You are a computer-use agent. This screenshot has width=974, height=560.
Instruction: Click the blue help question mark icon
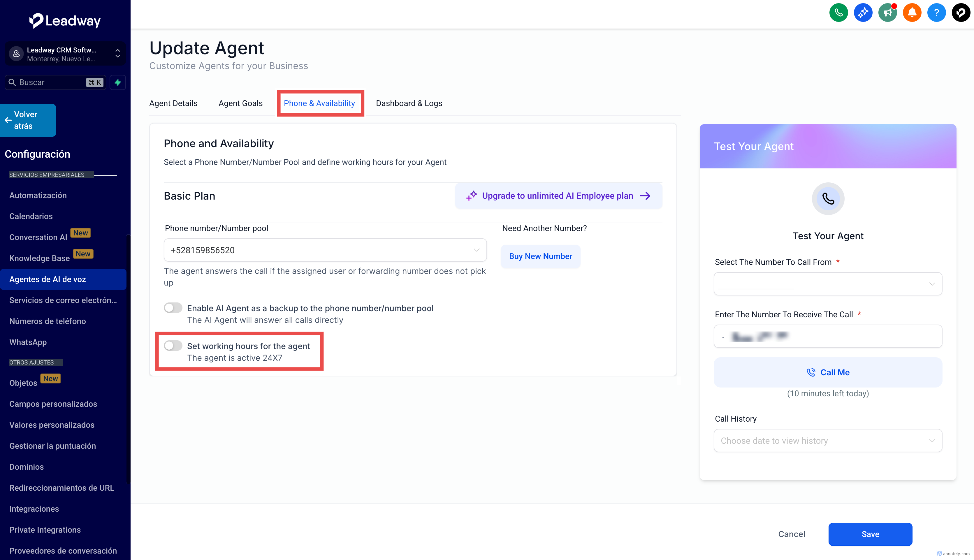pyautogui.click(x=936, y=13)
